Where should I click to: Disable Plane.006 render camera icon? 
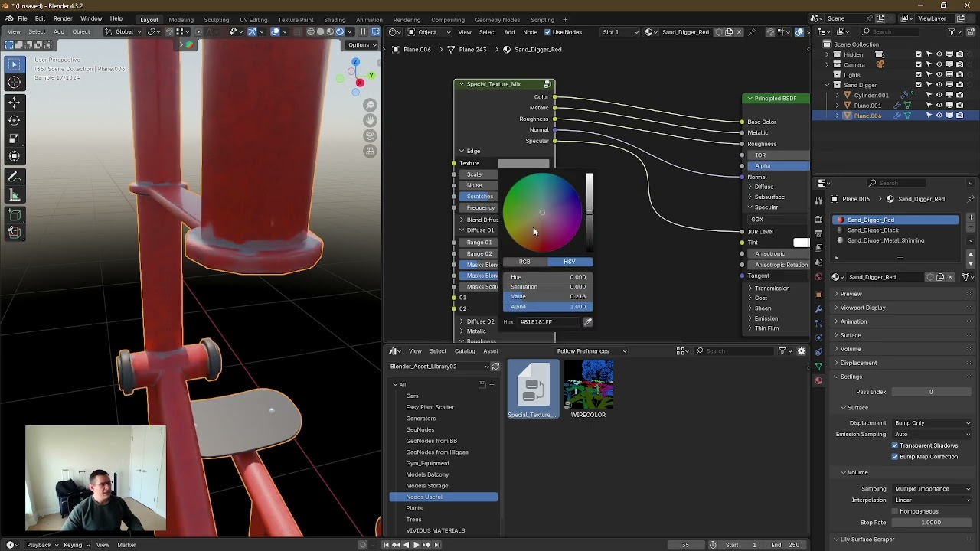coord(959,116)
